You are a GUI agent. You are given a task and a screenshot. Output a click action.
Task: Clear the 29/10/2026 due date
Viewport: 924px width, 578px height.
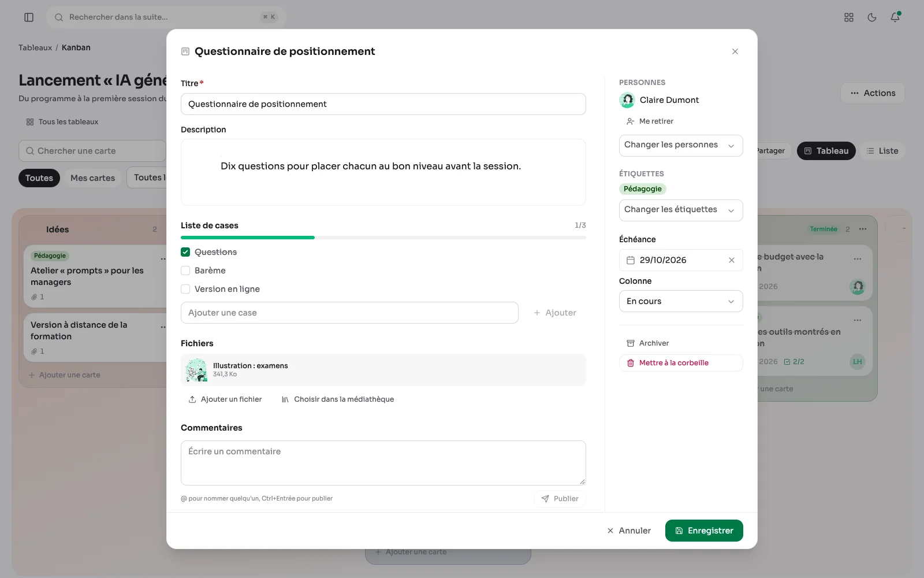(x=732, y=260)
